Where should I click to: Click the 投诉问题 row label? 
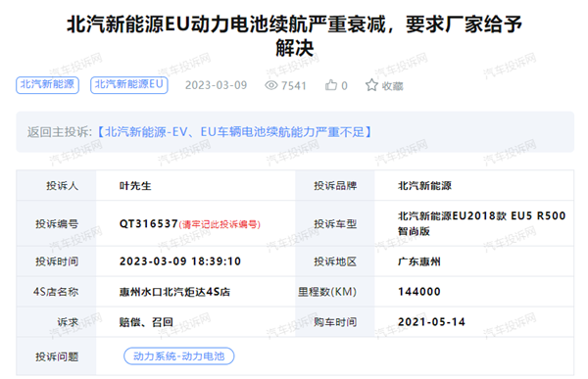click(57, 356)
